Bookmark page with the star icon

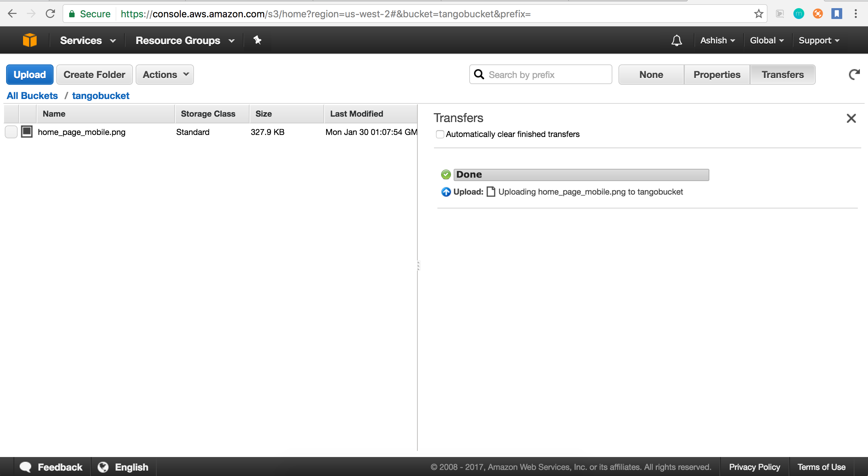pos(758,14)
